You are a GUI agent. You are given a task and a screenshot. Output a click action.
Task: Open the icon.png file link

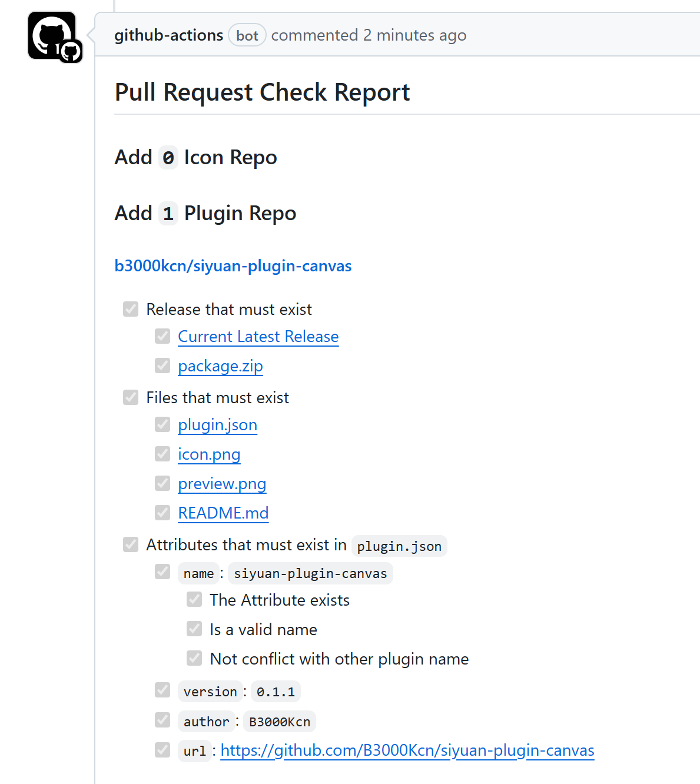coord(209,454)
